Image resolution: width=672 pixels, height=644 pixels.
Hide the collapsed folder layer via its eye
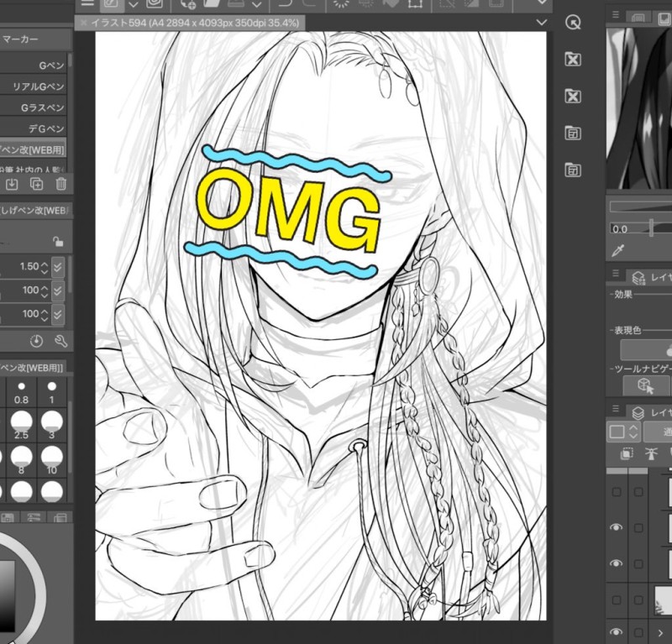pyautogui.click(x=617, y=631)
